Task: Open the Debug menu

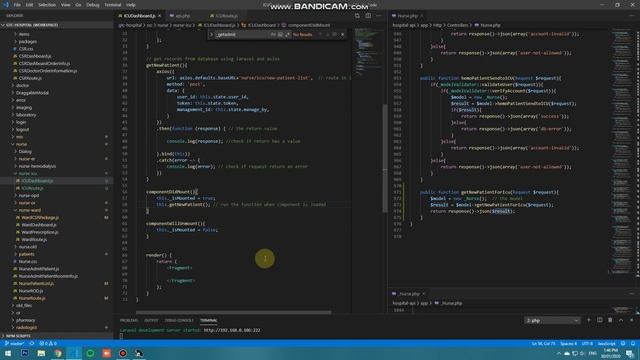Action: point(93,5)
